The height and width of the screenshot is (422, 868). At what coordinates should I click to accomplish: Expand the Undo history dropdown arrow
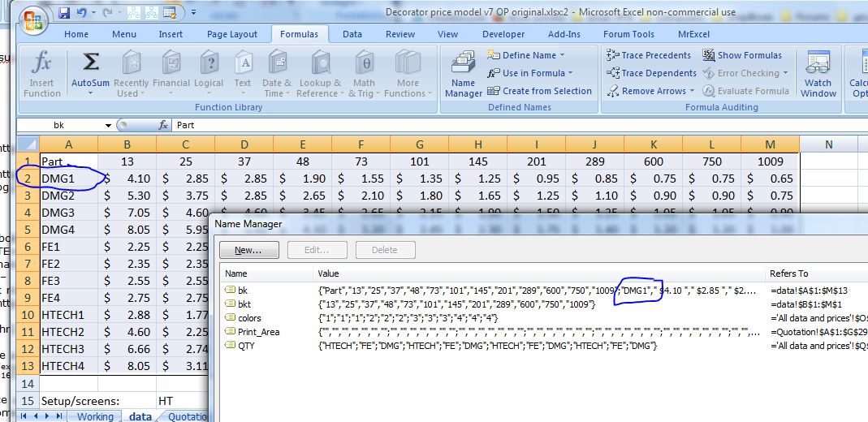[93, 12]
